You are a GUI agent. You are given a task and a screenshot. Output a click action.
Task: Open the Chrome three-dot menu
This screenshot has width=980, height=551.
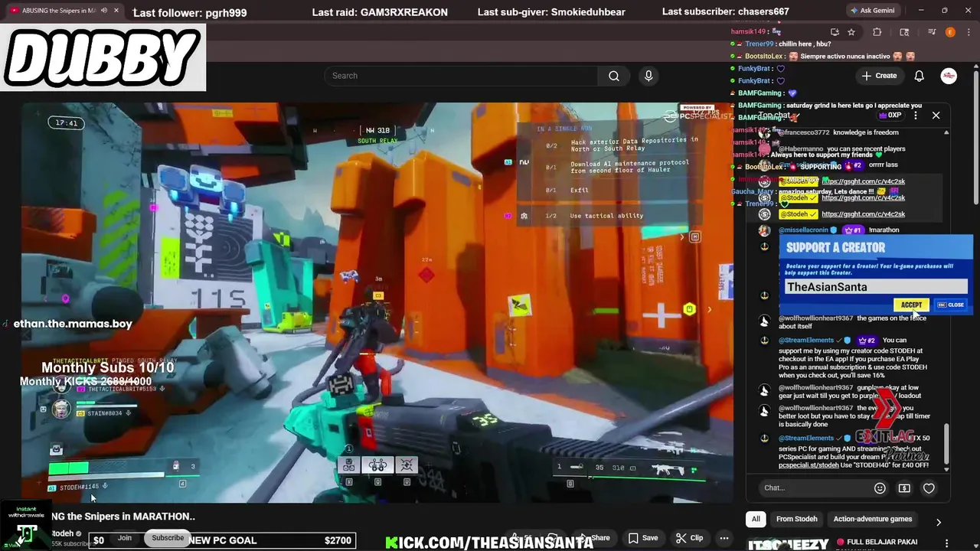(969, 32)
